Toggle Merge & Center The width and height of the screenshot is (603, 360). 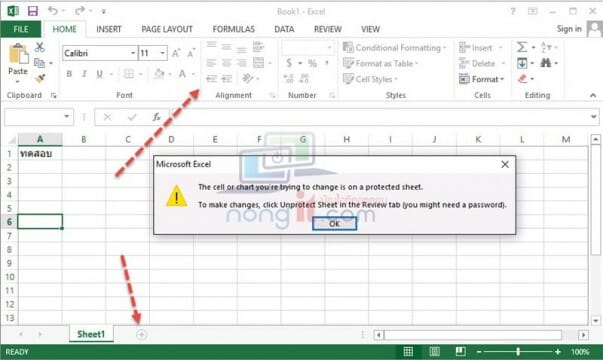[258, 62]
